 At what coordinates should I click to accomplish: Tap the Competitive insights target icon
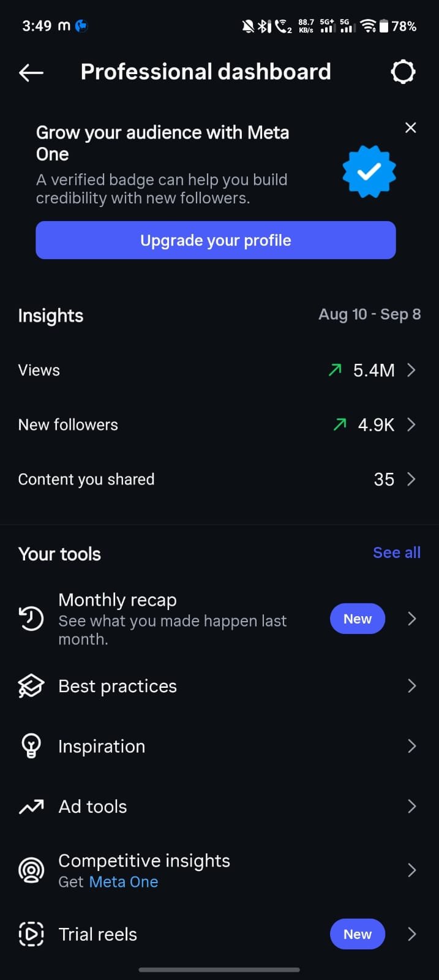[31, 870]
